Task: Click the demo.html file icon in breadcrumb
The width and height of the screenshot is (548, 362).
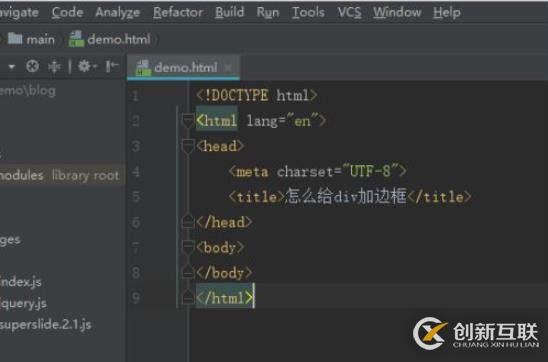Action: 76,38
